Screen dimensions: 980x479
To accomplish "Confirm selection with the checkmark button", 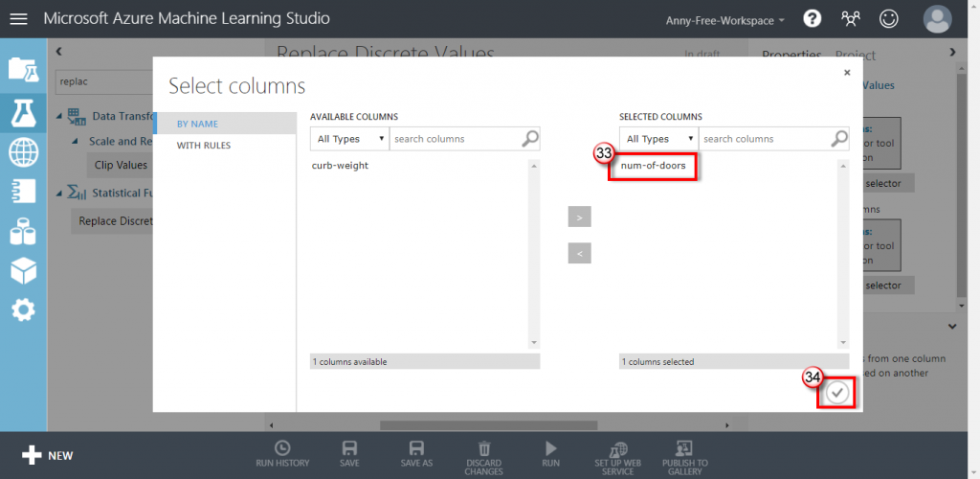I will tap(837, 393).
